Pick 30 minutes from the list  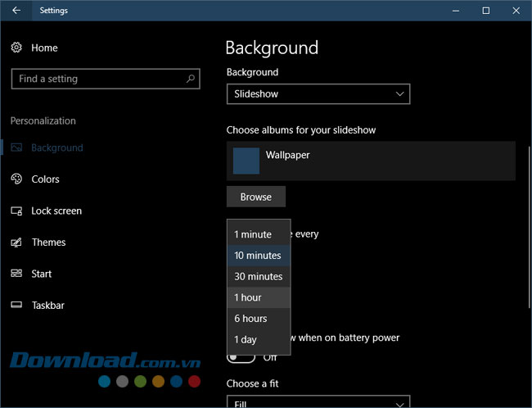tap(258, 277)
